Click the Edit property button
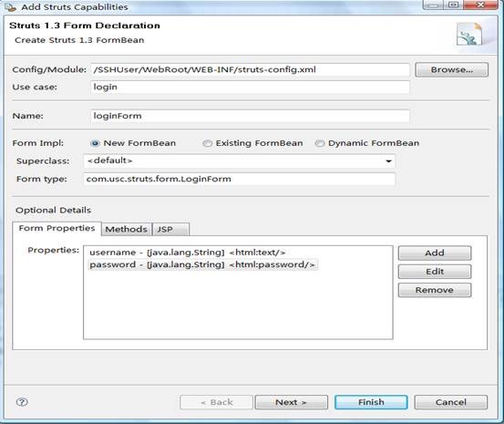Viewport: 504px width, 424px height. [435, 272]
